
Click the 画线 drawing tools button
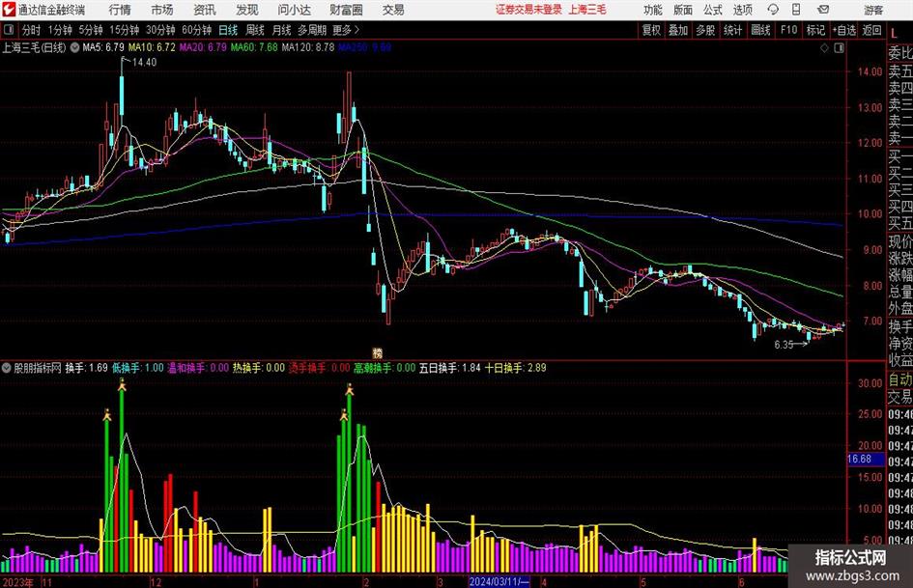(761, 30)
